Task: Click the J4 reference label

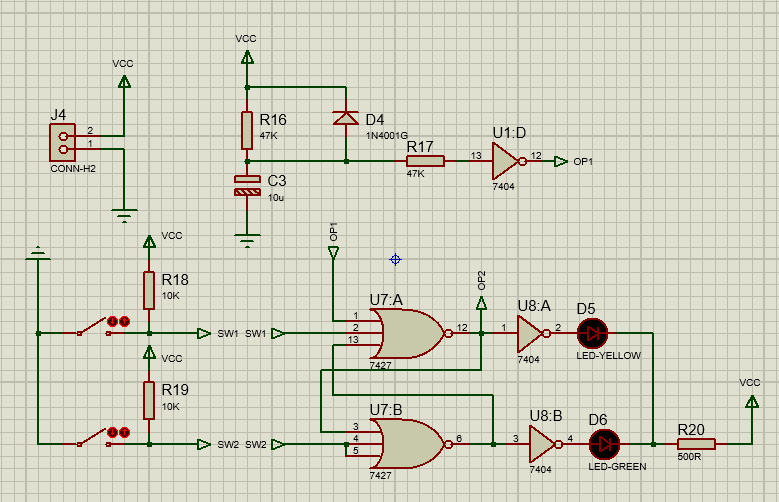Action: click(58, 115)
